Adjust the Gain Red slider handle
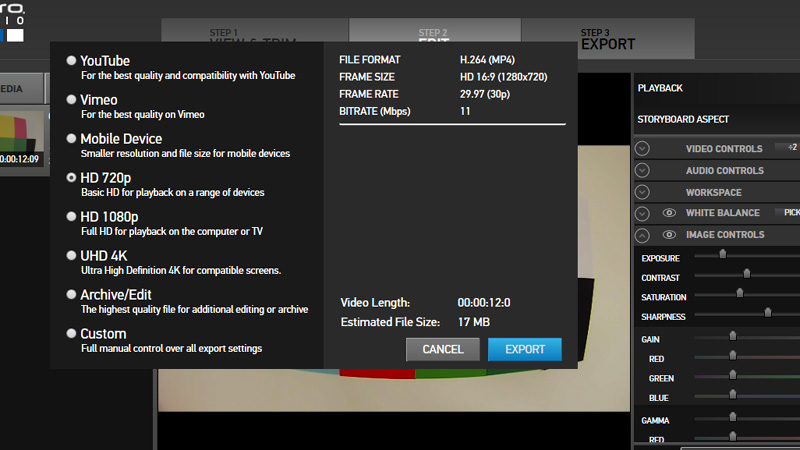This screenshot has height=450, width=800. pyautogui.click(x=733, y=355)
